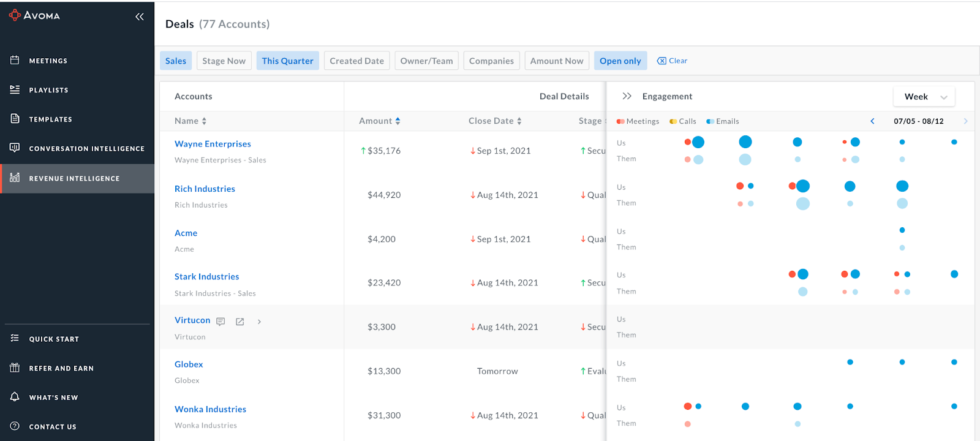Viewport: 980px width, 441px height.
Task: Open Playlists in the sidebar
Action: (x=48, y=90)
